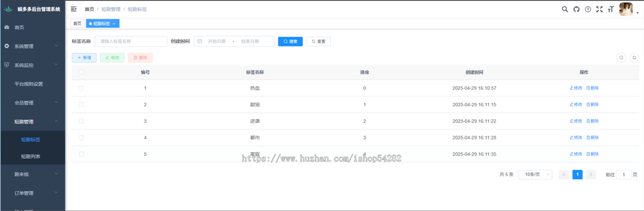Image resolution: width=644 pixels, height=211 pixels.
Task: Click the dashboard icon next to sidebar 首页
Action: point(6,27)
